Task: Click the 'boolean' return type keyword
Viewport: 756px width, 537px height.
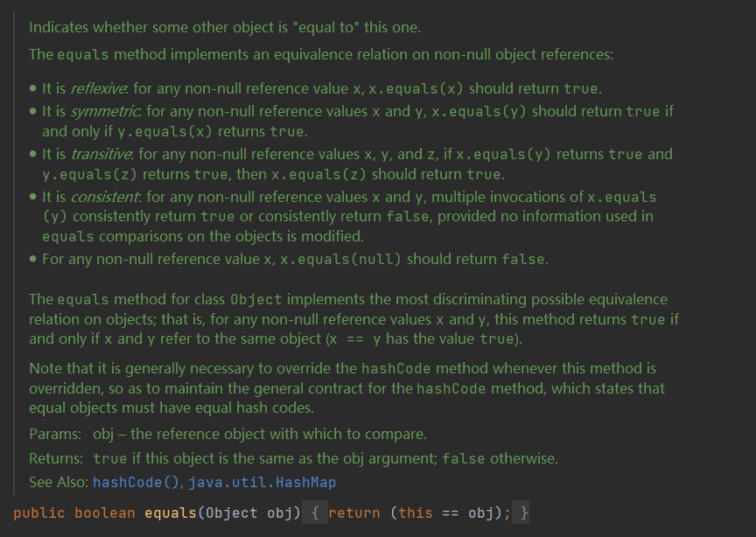Action: [x=104, y=513]
